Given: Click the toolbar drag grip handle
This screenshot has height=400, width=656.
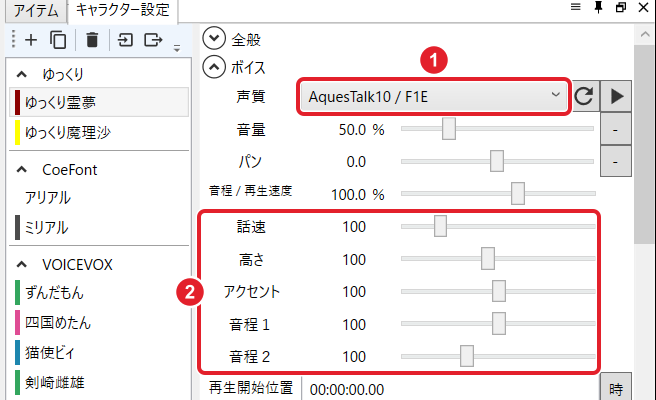Looking at the screenshot, I should (x=13, y=39).
